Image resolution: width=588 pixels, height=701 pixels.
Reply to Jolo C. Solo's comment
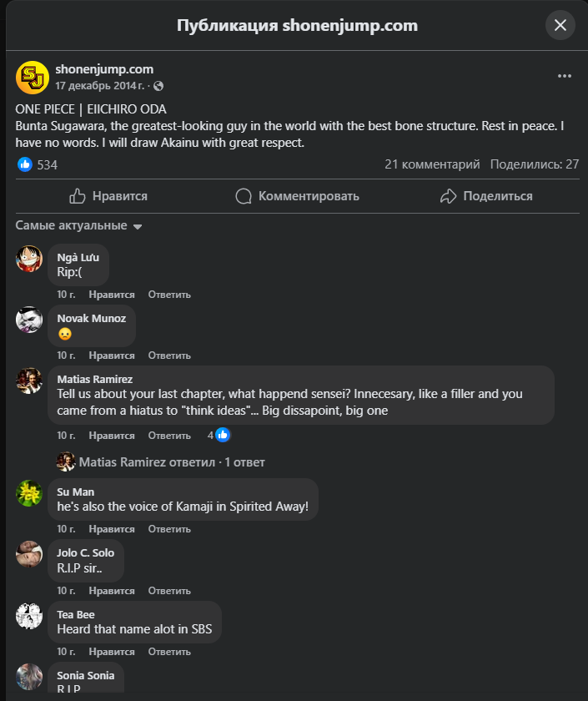click(x=169, y=591)
